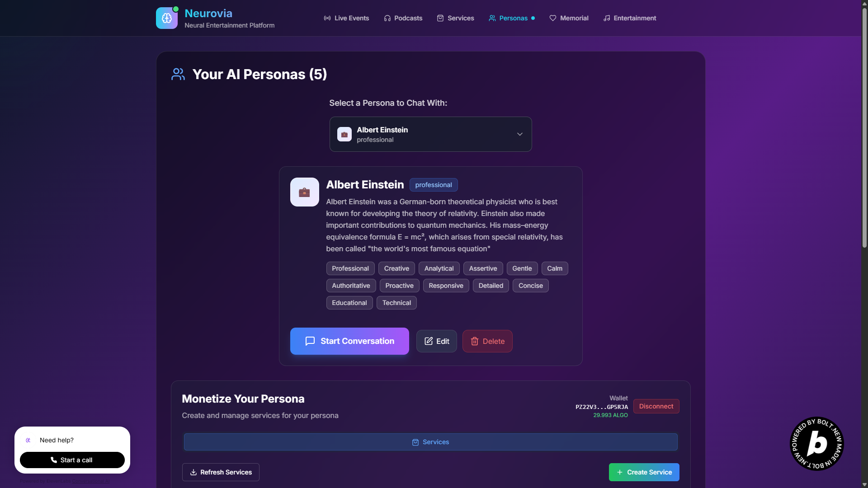Switch to the Entertainment section
Screen dimensions: 868x488
tap(629, 18)
